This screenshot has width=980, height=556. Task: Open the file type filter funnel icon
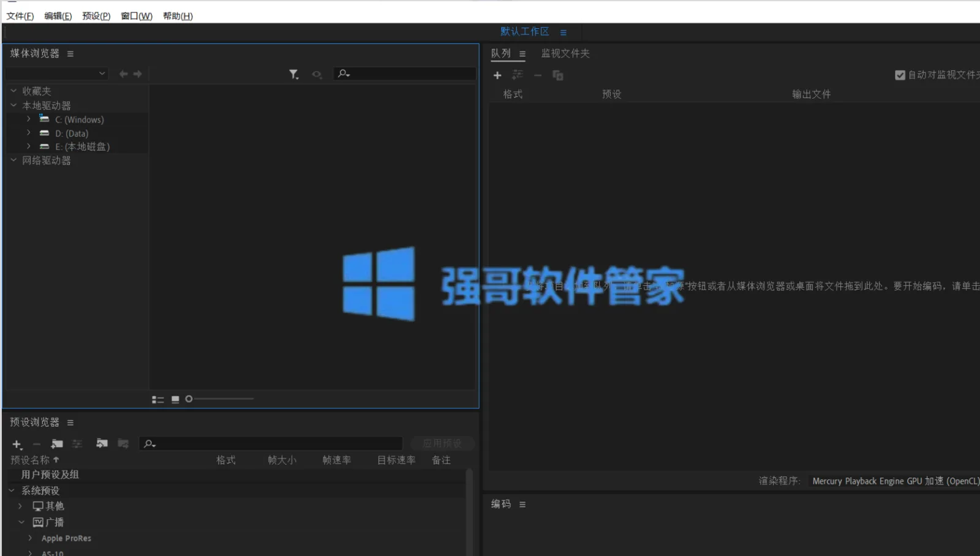click(294, 74)
